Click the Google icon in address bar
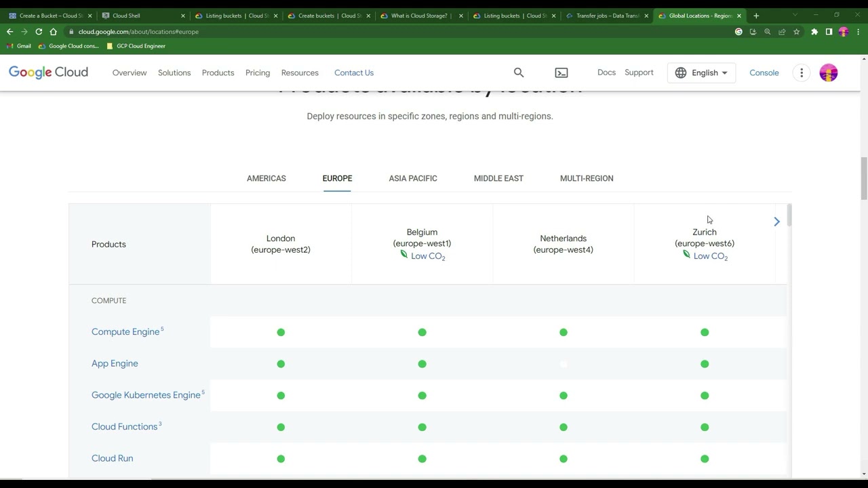This screenshot has width=868, height=488. (738, 32)
